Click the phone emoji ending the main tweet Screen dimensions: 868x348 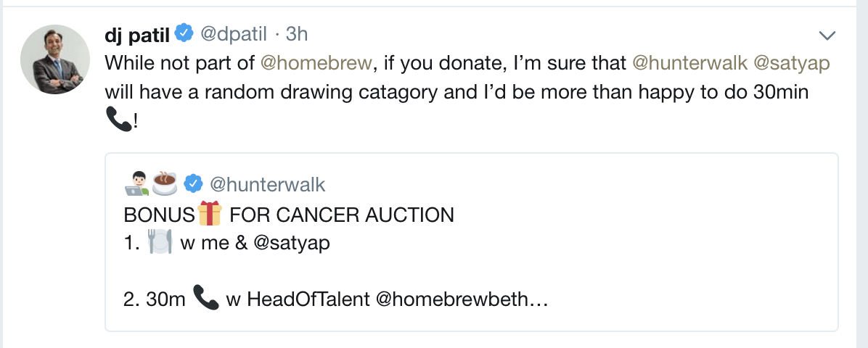[x=118, y=121]
